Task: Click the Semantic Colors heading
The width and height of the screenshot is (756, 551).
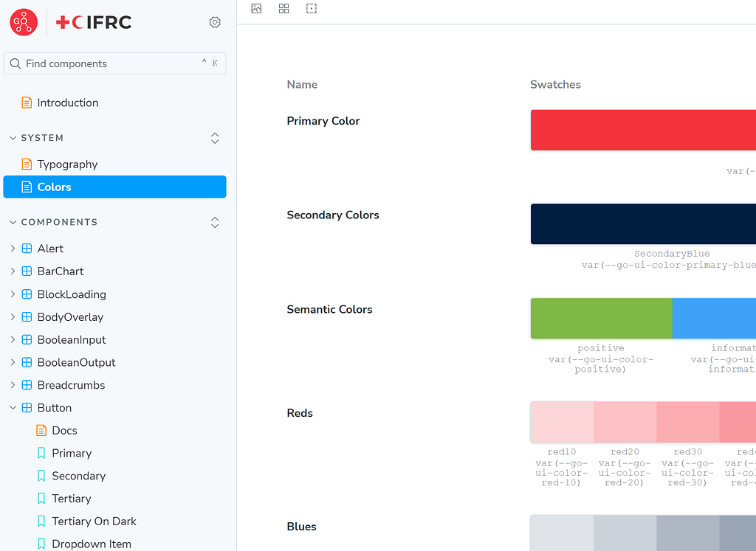Action: tap(329, 309)
